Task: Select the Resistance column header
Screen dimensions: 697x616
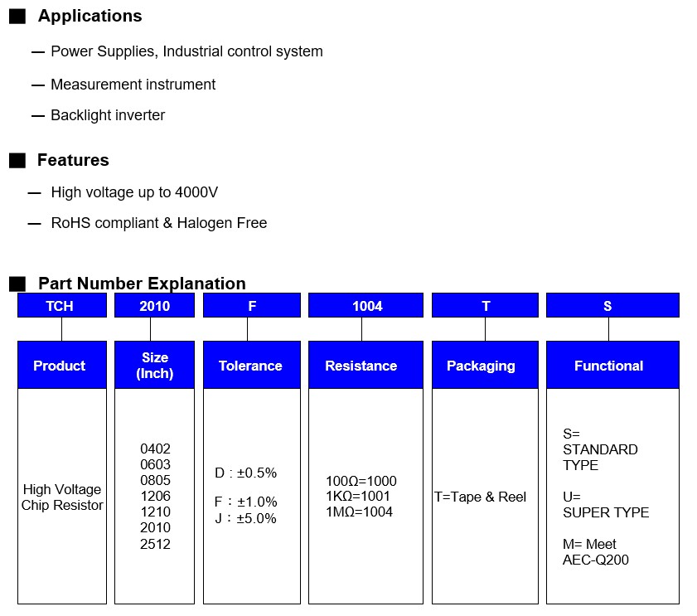Action: [361, 366]
